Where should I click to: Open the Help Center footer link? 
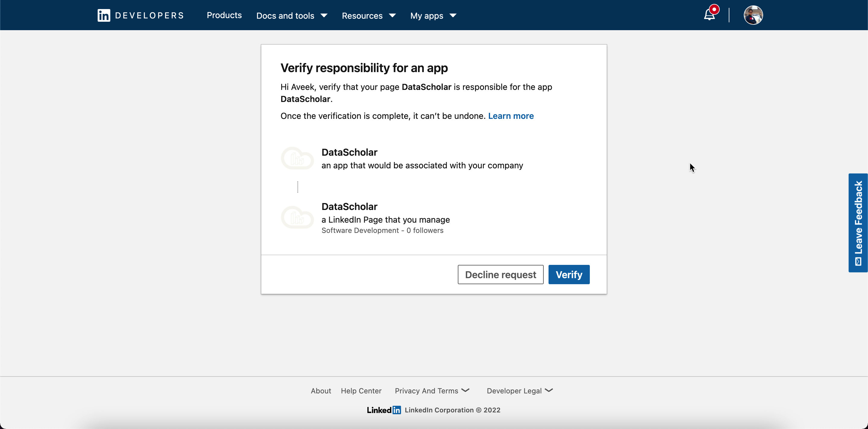(361, 391)
